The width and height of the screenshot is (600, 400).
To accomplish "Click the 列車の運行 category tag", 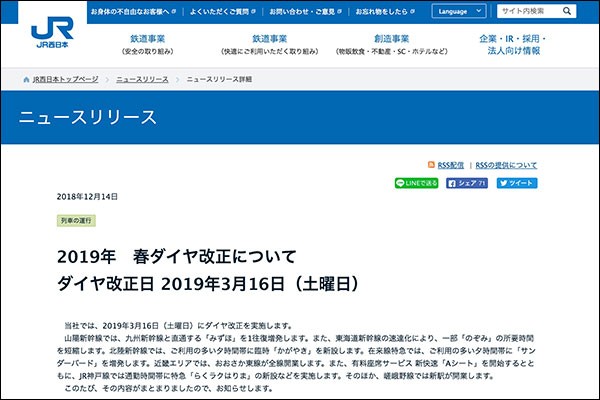I will (x=76, y=219).
